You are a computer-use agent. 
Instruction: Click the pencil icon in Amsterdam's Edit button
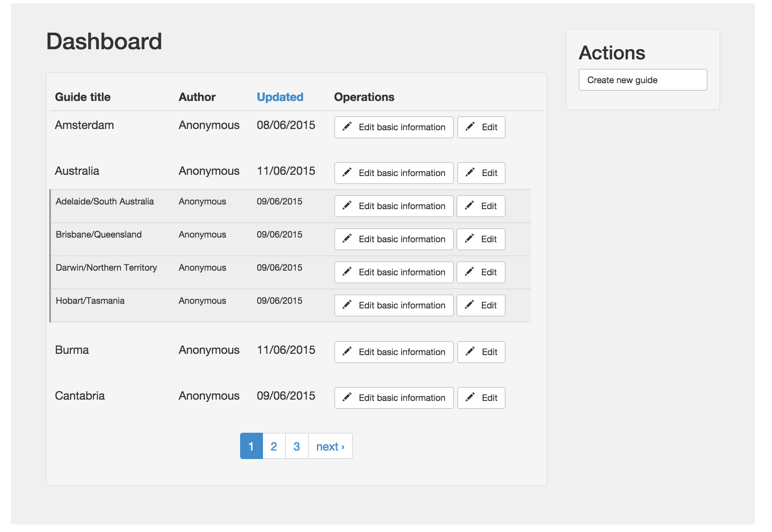(x=470, y=127)
